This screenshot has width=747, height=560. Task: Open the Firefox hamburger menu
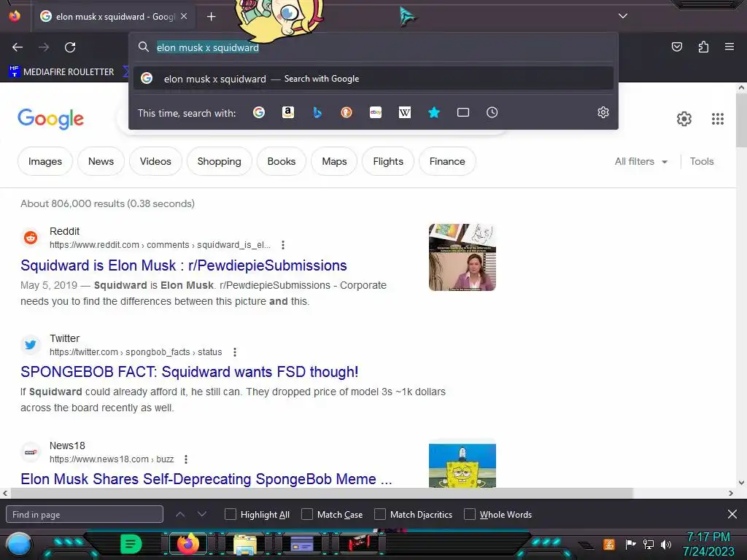(x=729, y=47)
